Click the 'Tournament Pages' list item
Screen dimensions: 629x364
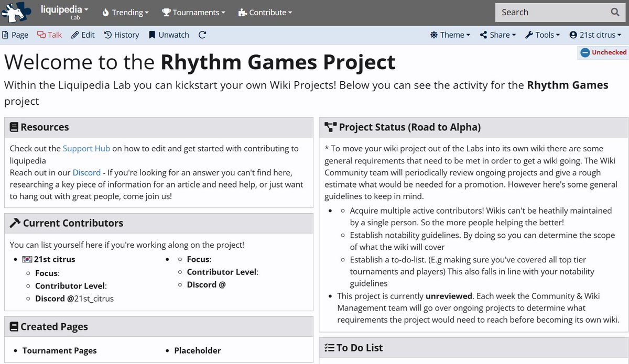point(60,350)
